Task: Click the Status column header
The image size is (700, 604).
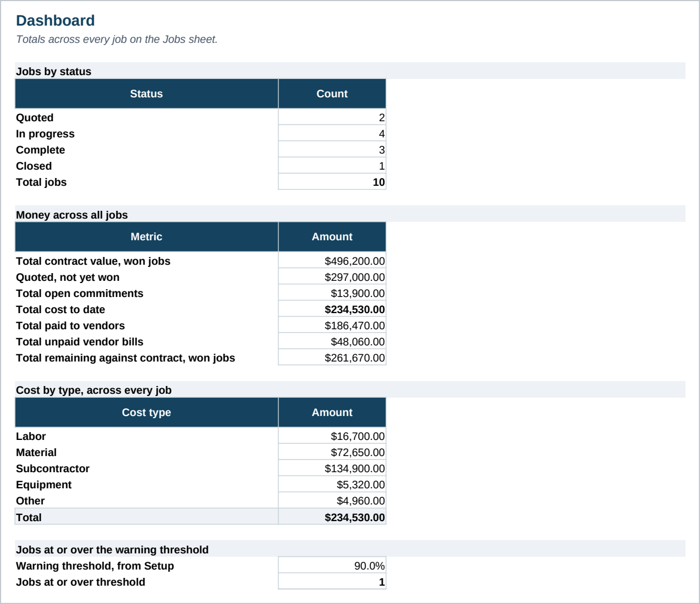Action: 146,93
